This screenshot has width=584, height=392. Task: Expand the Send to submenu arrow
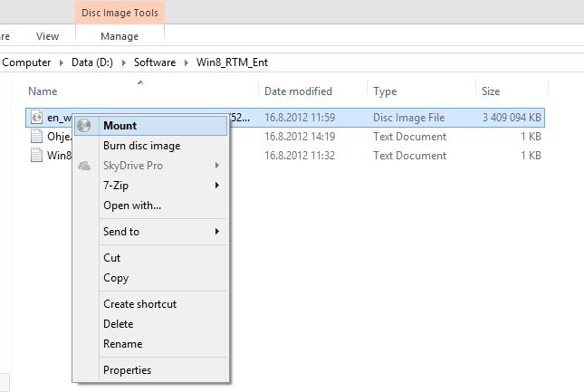tap(217, 232)
